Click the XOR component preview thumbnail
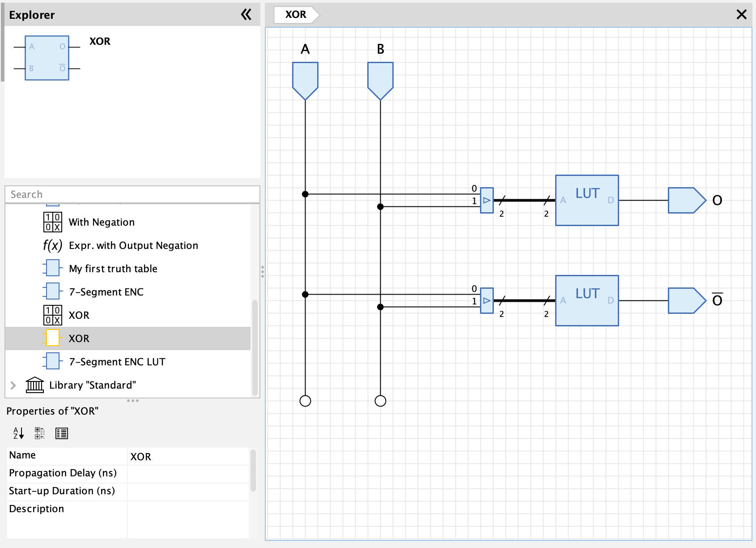Screen dimensions: 756x548 [47, 58]
